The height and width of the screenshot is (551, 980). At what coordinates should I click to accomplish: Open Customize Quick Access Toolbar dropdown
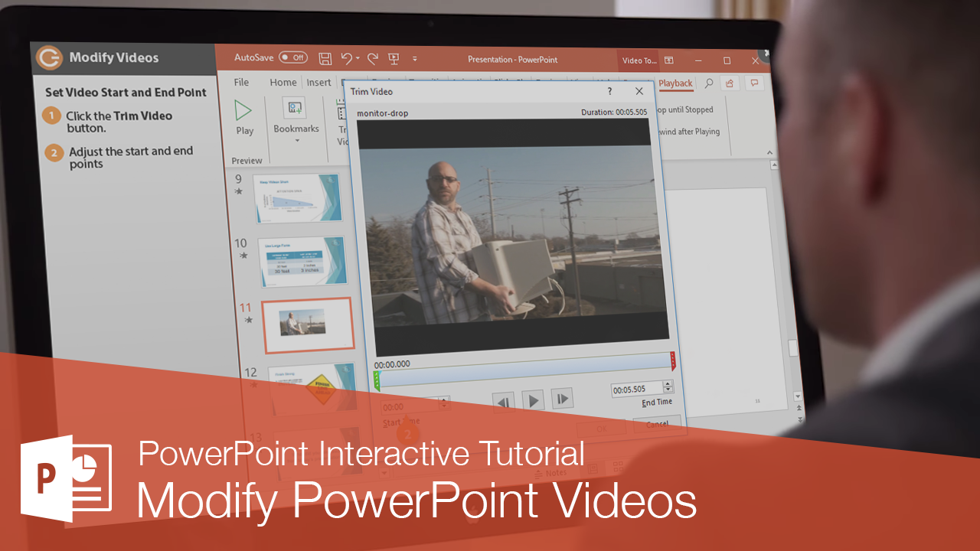415,59
